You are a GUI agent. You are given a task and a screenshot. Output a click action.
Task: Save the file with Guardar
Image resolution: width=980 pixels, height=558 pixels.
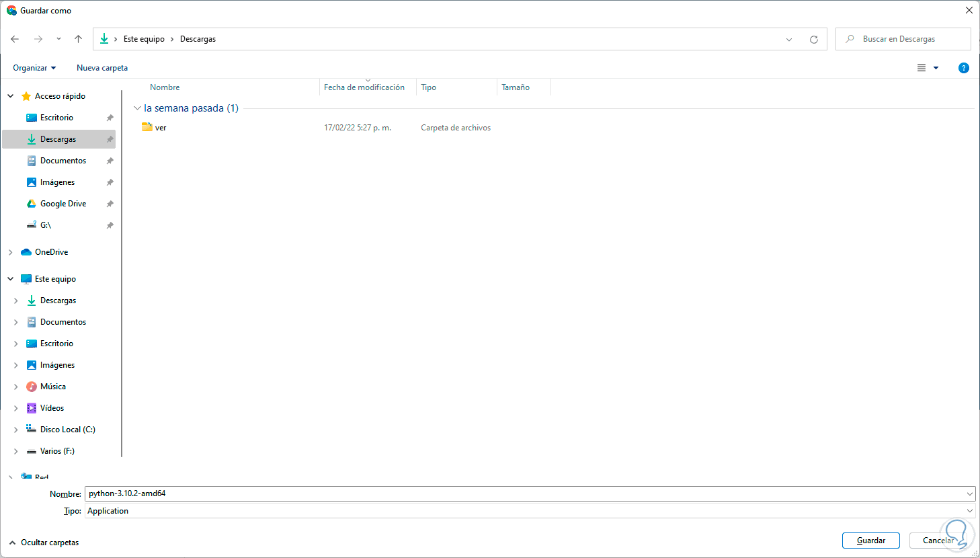(871, 541)
